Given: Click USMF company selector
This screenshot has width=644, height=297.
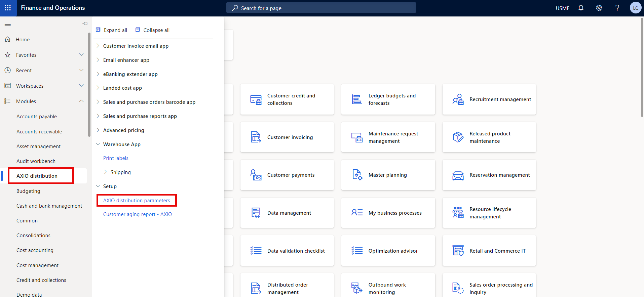Looking at the screenshot, I should click(562, 8).
